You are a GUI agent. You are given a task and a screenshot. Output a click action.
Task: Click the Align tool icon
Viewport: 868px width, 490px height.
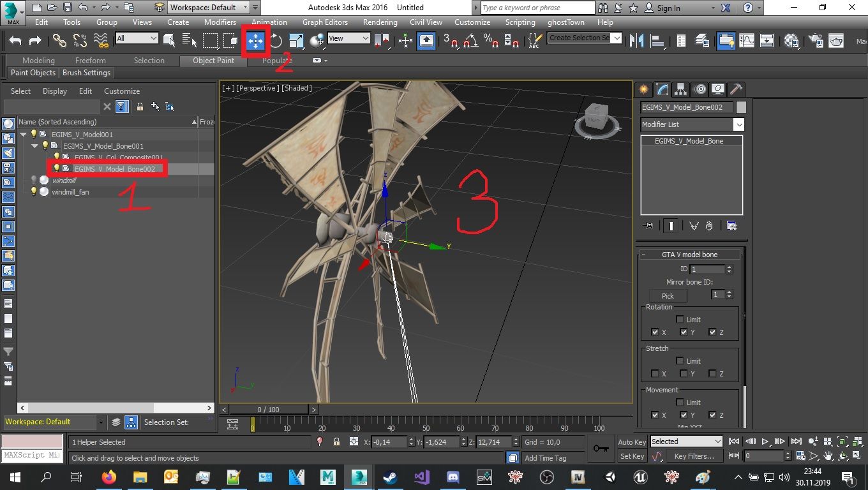tap(657, 41)
